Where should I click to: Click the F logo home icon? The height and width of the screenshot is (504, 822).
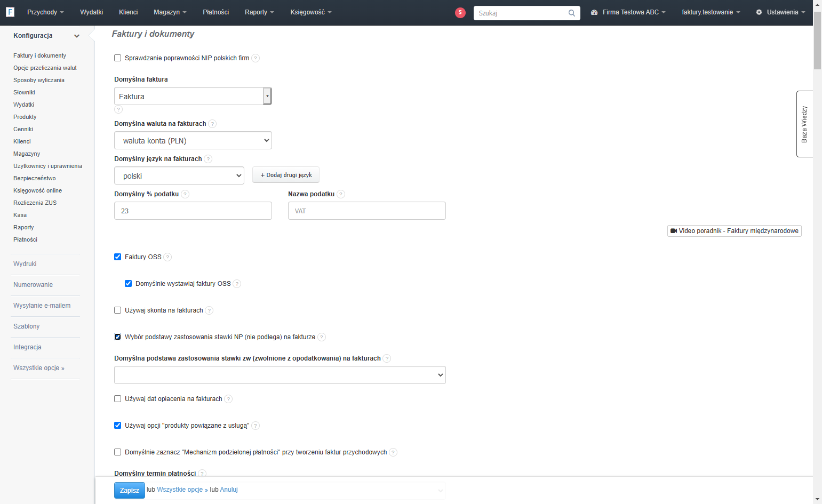(x=10, y=12)
